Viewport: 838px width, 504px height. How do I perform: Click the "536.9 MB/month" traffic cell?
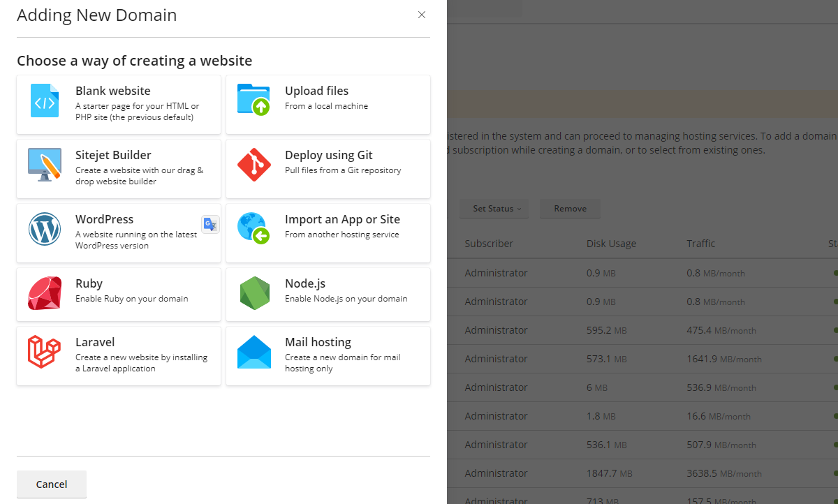[x=721, y=387]
